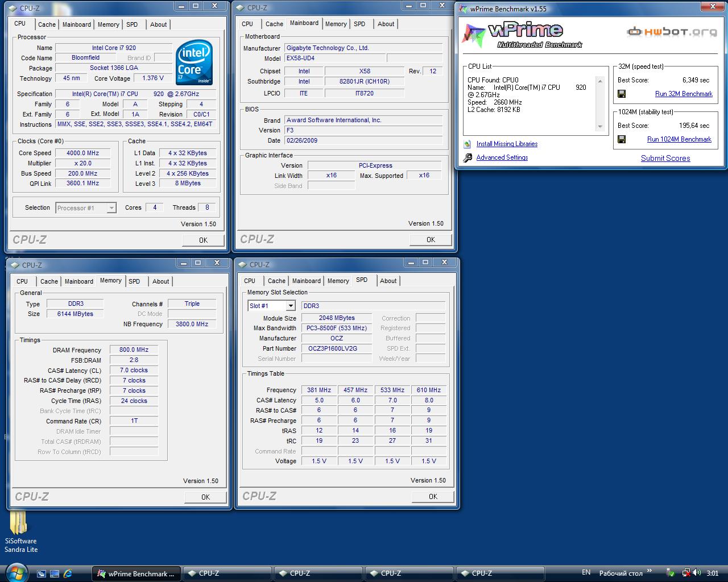Viewport: 728px width, 582px height.
Task: Click the Submit Scores link
Action: [x=665, y=159]
